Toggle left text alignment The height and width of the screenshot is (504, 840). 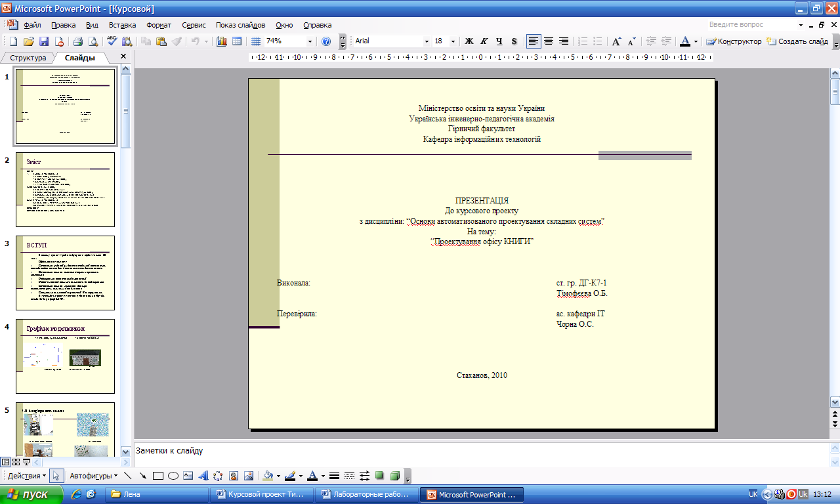click(534, 41)
